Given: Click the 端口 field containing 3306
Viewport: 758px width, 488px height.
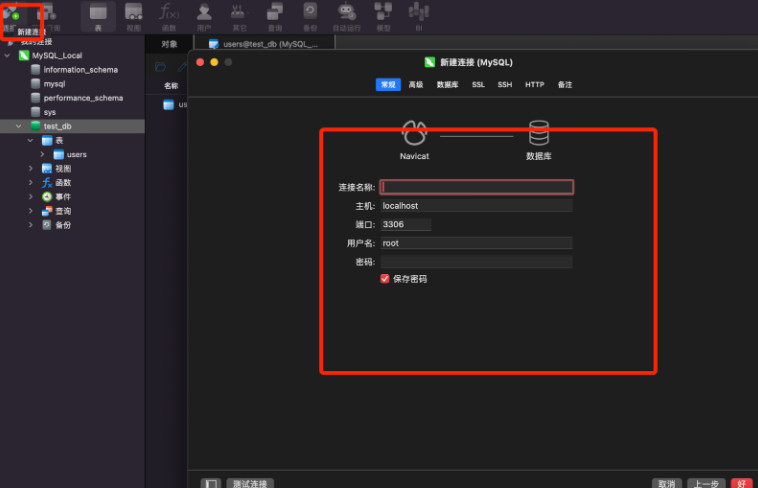Looking at the screenshot, I should click(x=406, y=224).
